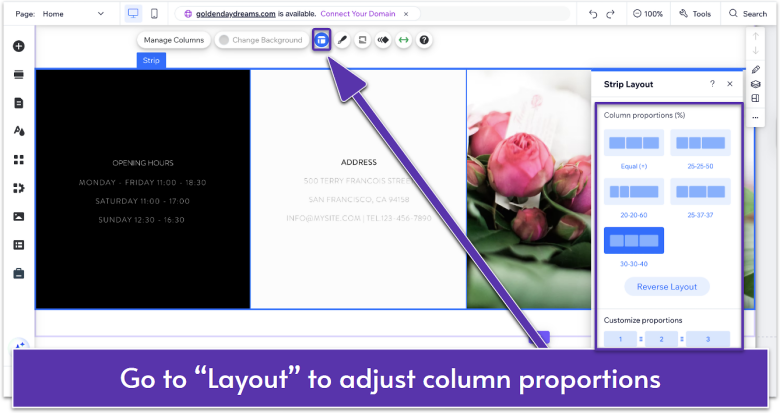
Task: Click the MONDAY - FRIDAY hours text
Action: point(142,183)
